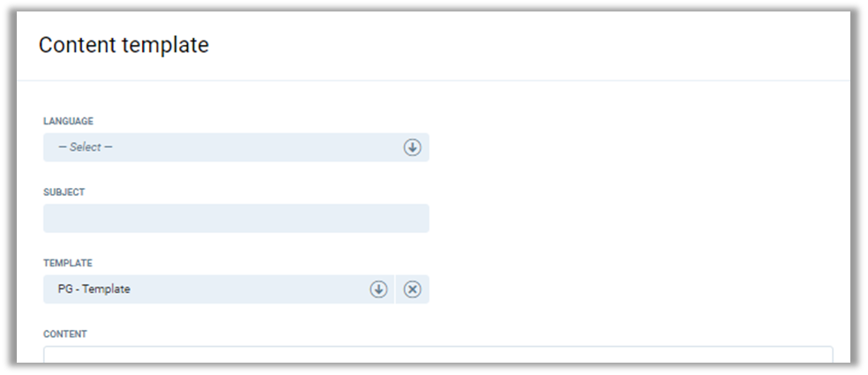The height and width of the screenshot is (375, 868).
Task: Select the 'PG - Template' value text
Action: point(94,289)
